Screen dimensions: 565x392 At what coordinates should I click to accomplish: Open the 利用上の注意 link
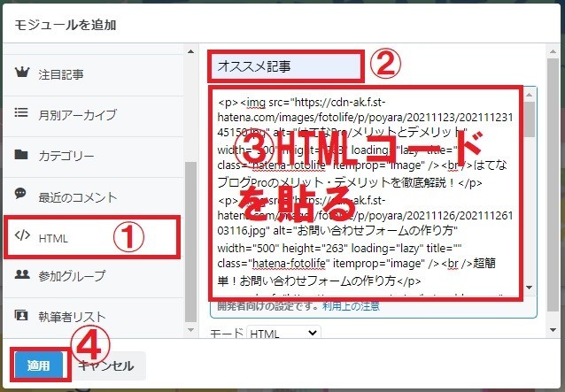(x=351, y=306)
